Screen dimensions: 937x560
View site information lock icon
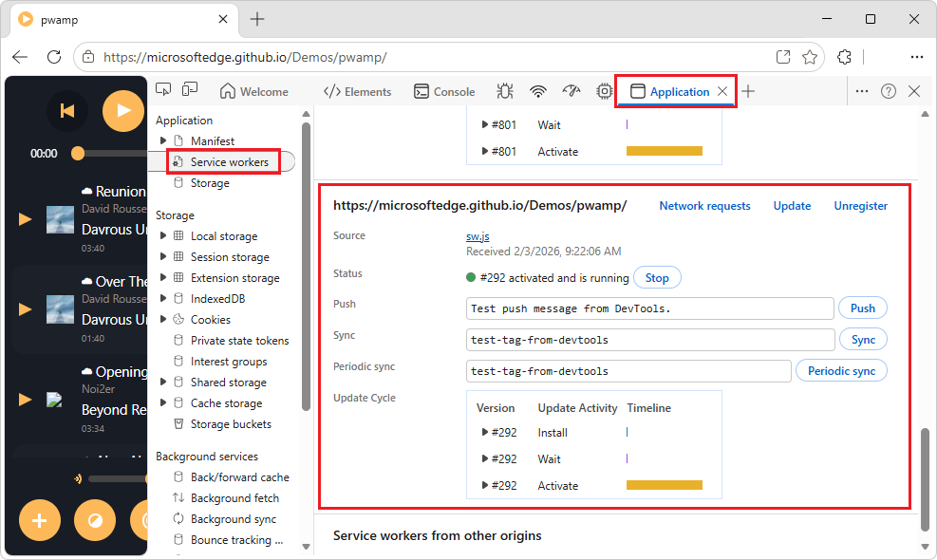click(88, 57)
